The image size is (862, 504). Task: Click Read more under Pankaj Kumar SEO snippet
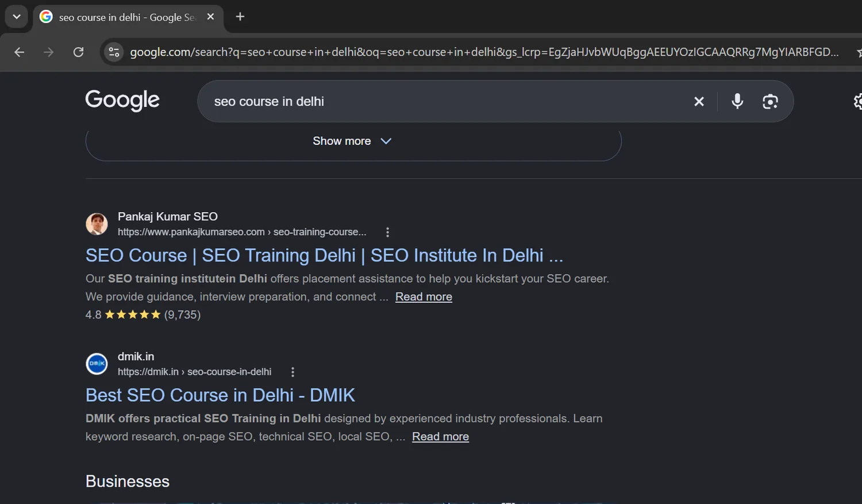coord(424,297)
